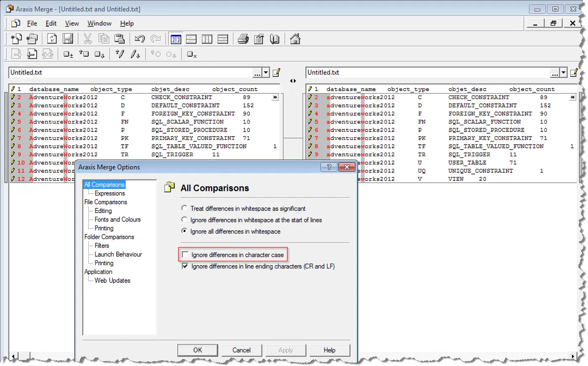The height and width of the screenshot is (366, 588).
Task: Click the report clipboard icon beside printer
Action: [x=259, y=39]
